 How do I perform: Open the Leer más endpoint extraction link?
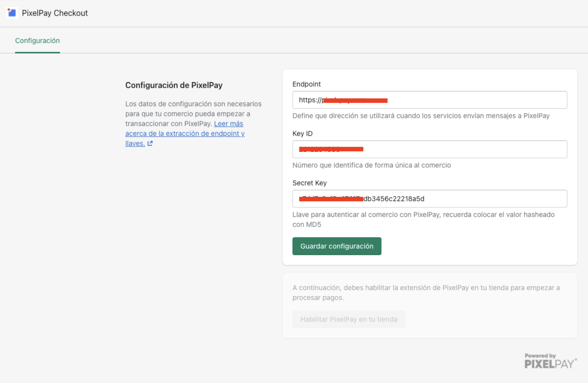pyautogui.click(x=185, y=133)
